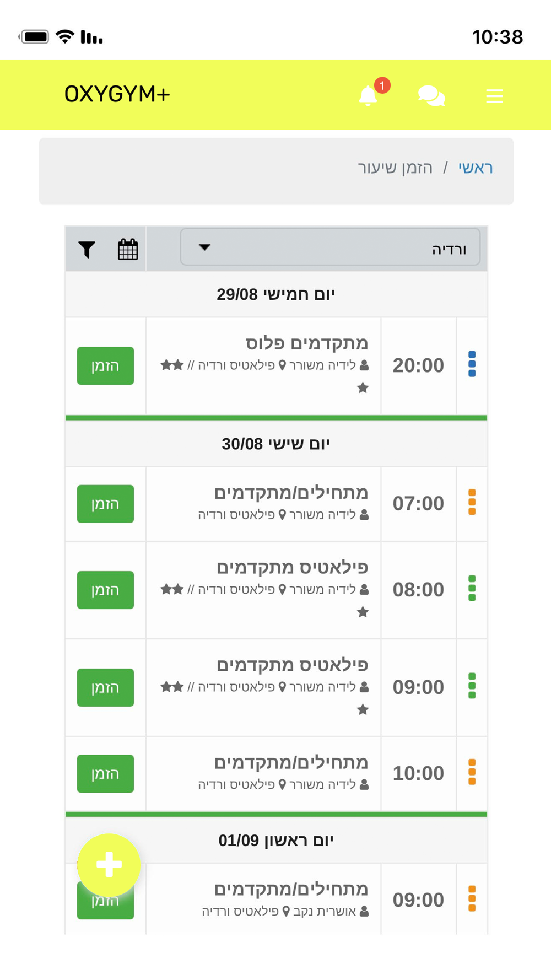Viewport: 551px width, 980px height.
Task: Book the Friday 08:00 פילאטיס מתקדמים class
Action: 105,590
